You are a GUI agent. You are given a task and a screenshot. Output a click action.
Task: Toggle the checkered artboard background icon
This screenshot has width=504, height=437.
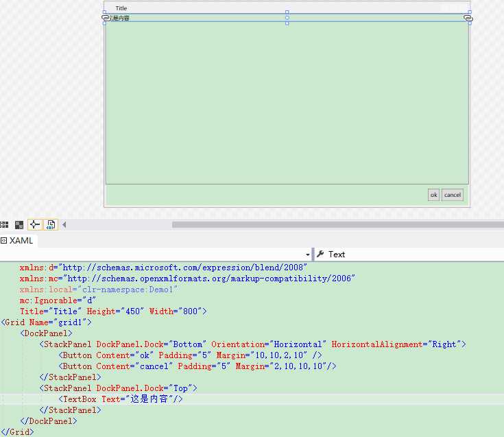point(19,224)
